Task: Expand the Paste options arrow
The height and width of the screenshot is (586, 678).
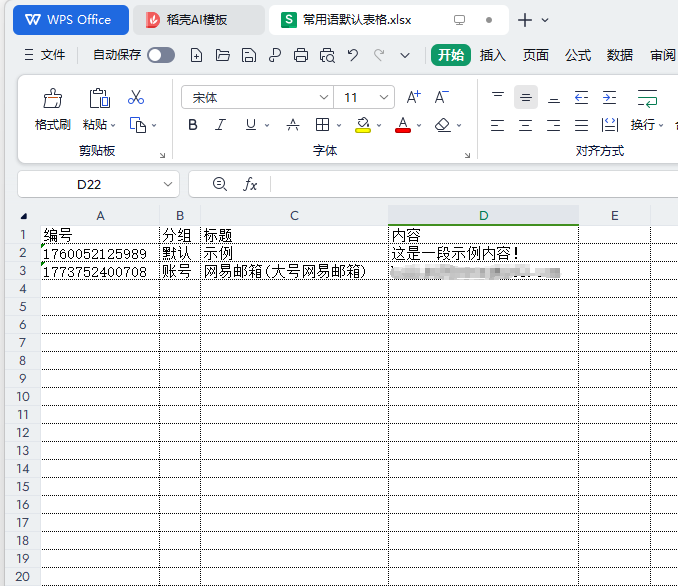Action: pos(113,125)
